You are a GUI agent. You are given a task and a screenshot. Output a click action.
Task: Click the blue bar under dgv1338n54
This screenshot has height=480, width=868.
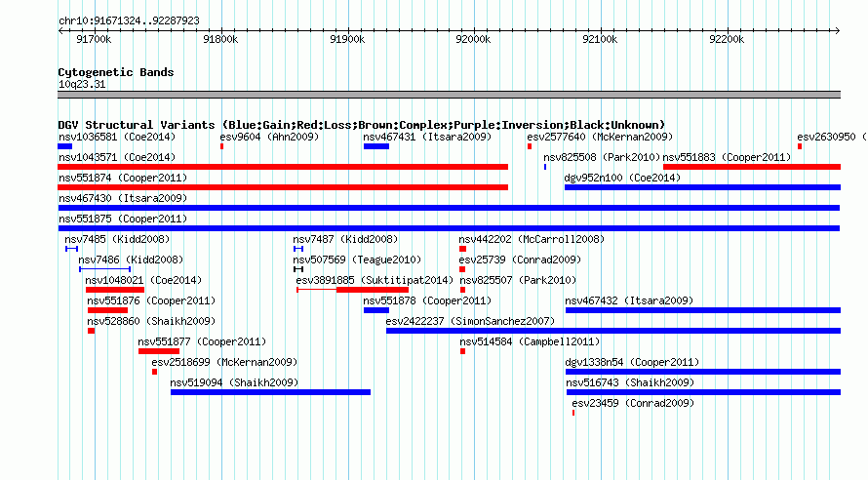tap(703, 372)
